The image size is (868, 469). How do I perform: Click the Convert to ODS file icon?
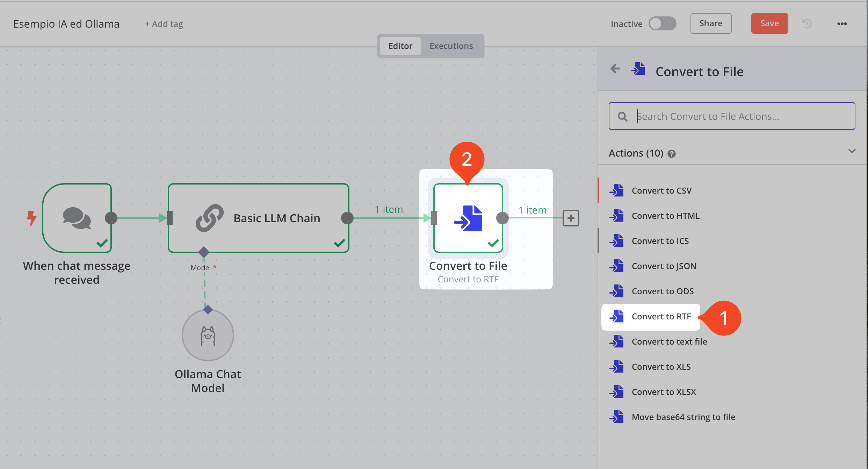pos(617,291)
